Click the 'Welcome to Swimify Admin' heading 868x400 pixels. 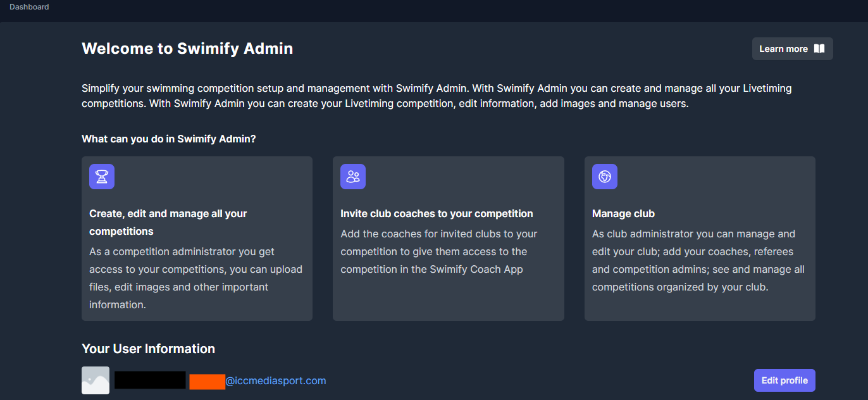coord(187,49)
